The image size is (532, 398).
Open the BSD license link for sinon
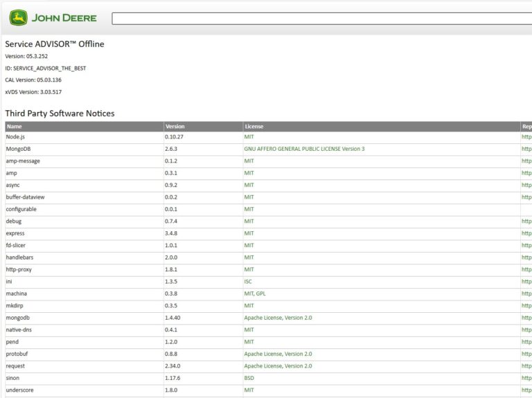coord(249,378)
